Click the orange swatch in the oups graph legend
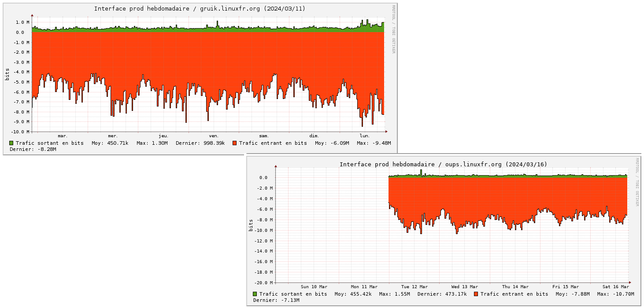This screenshot has width=644, height=308. (476, 294)
